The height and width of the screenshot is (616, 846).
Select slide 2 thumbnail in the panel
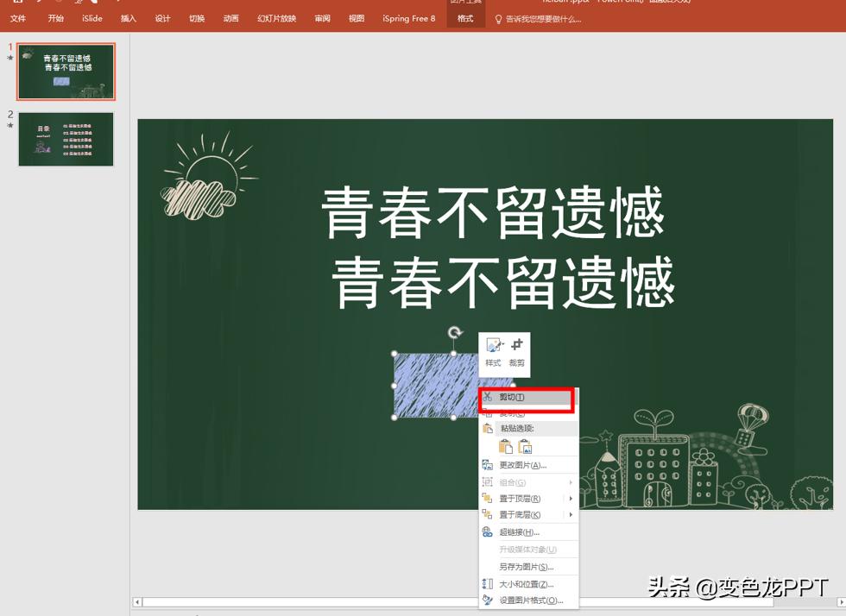tap(66, 139)
